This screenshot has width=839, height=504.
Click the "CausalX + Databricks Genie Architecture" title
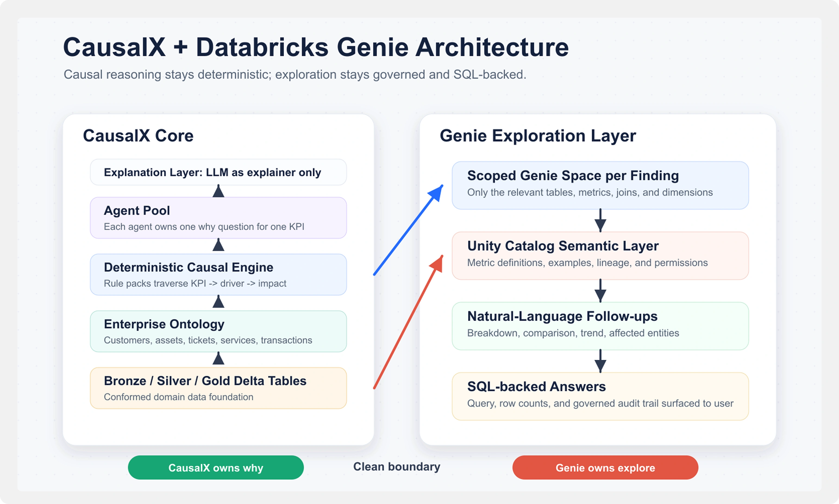316,47
